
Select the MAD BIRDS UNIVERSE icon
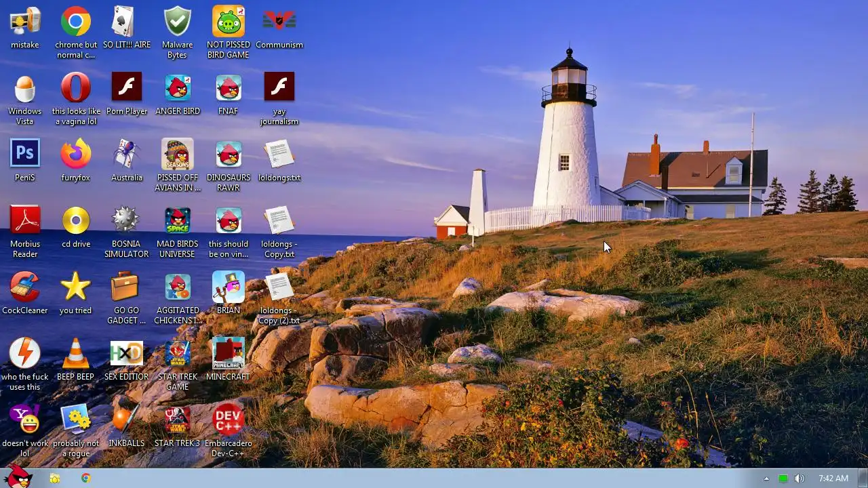click(178, 221)
